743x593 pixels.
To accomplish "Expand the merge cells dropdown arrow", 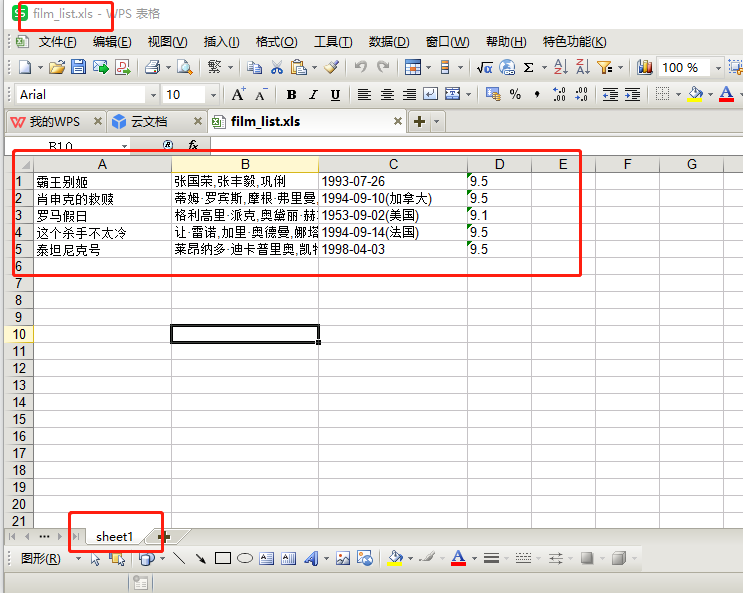I will point(468,94).
